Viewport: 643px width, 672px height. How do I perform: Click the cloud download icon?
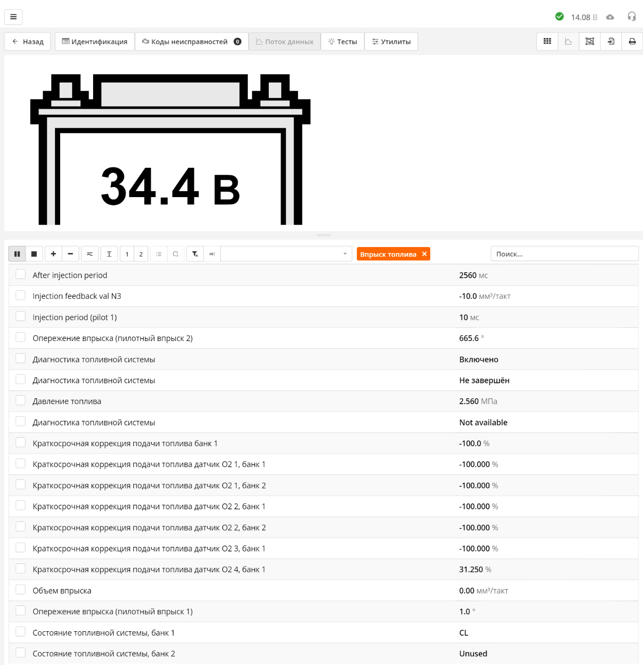coord(610,17)
